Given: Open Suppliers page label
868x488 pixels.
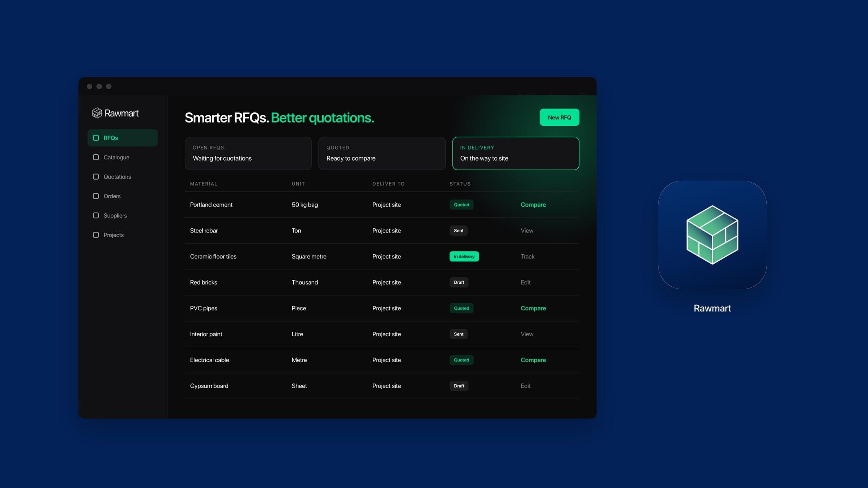Looking at the screenshot, I should click(115, 215).
